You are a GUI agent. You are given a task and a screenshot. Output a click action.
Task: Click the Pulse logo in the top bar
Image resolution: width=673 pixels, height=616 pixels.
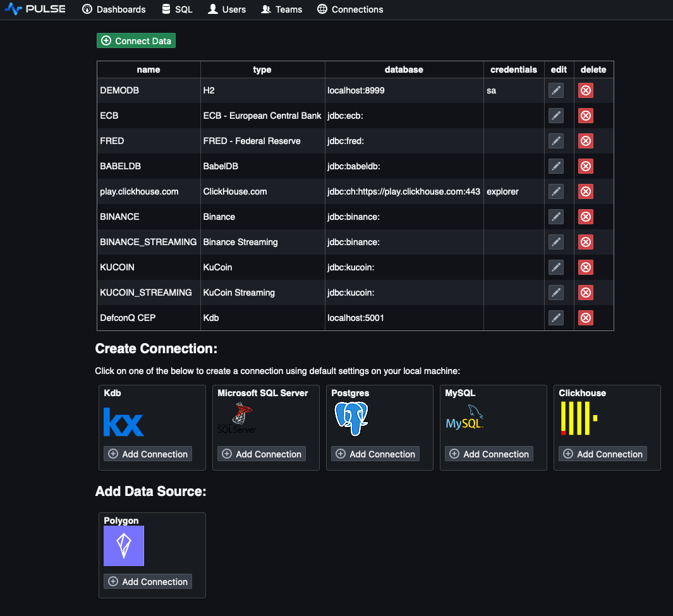click(x=35, y=9)
